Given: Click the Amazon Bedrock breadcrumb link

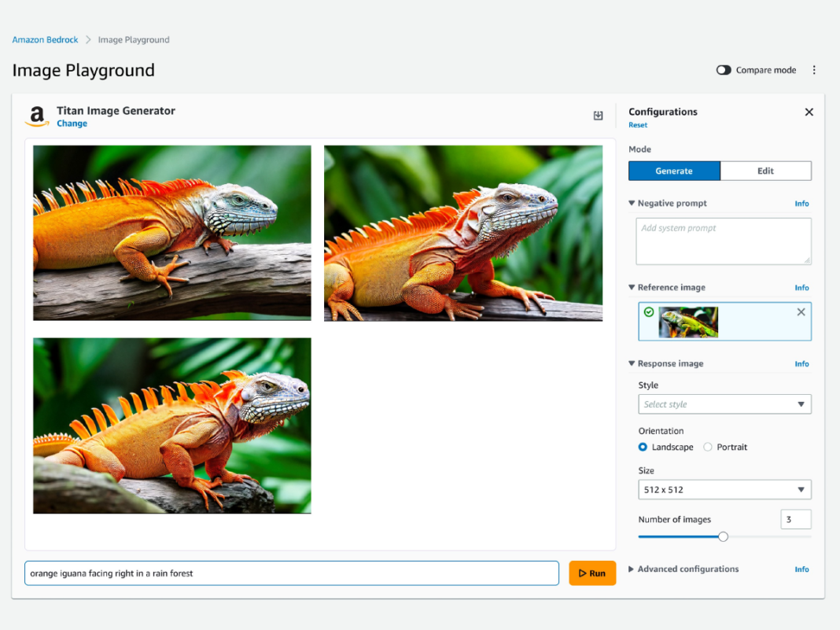Looking at the screenshot, I should (45, 39).
